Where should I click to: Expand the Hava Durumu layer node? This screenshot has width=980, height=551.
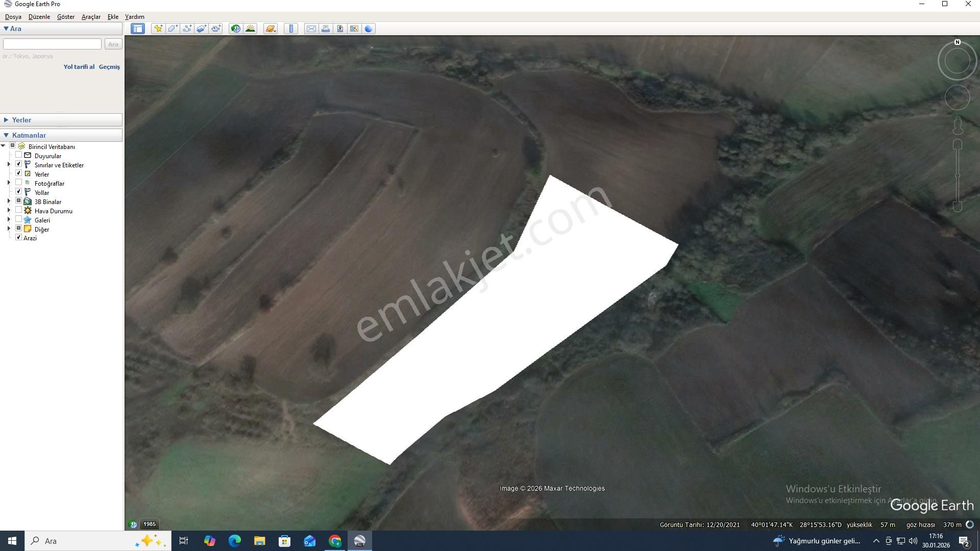9,210
